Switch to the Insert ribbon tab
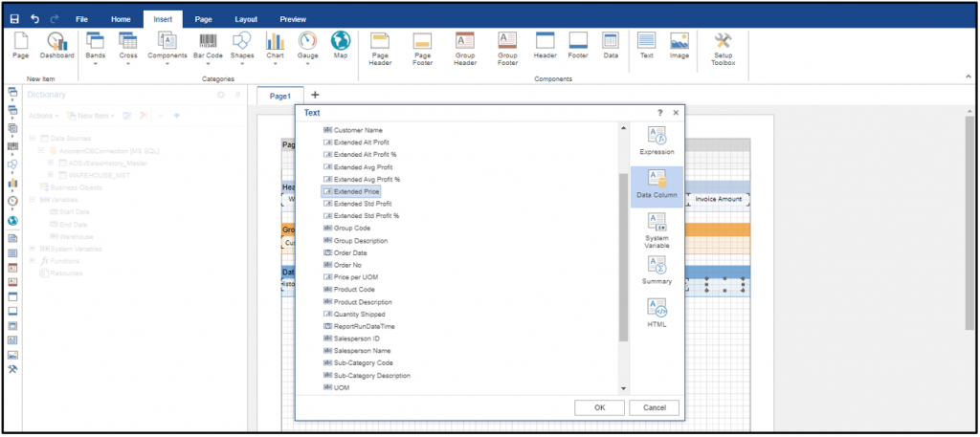 click(x=163, y=19)
